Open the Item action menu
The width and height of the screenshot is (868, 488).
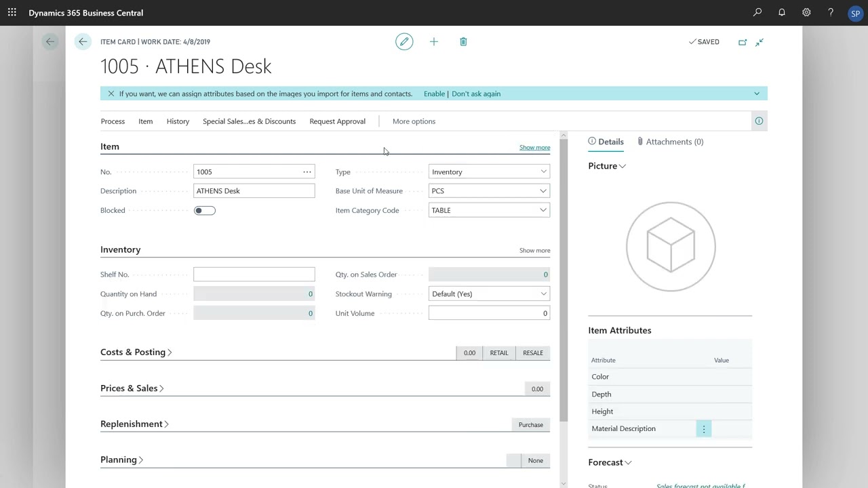(146, 121)
